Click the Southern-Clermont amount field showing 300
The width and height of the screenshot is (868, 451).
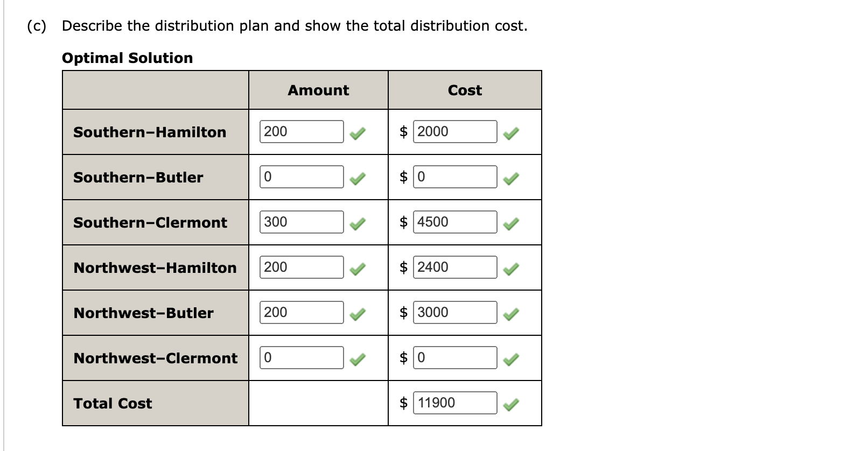[300, 221]
